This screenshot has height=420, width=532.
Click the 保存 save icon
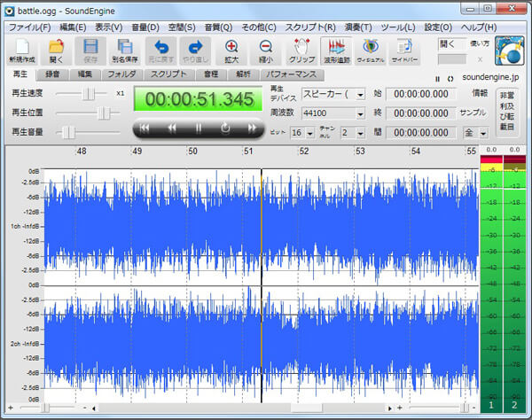[90, 51]
